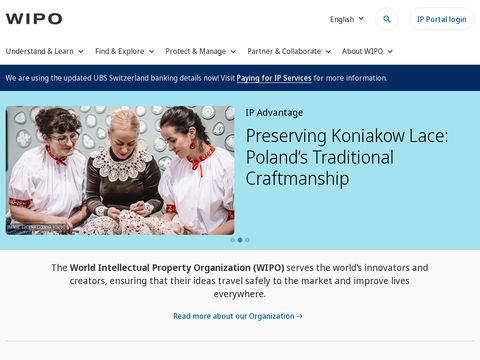Select the second carousel dot
The image size is (480, 360).
click(x=240, y=240)
